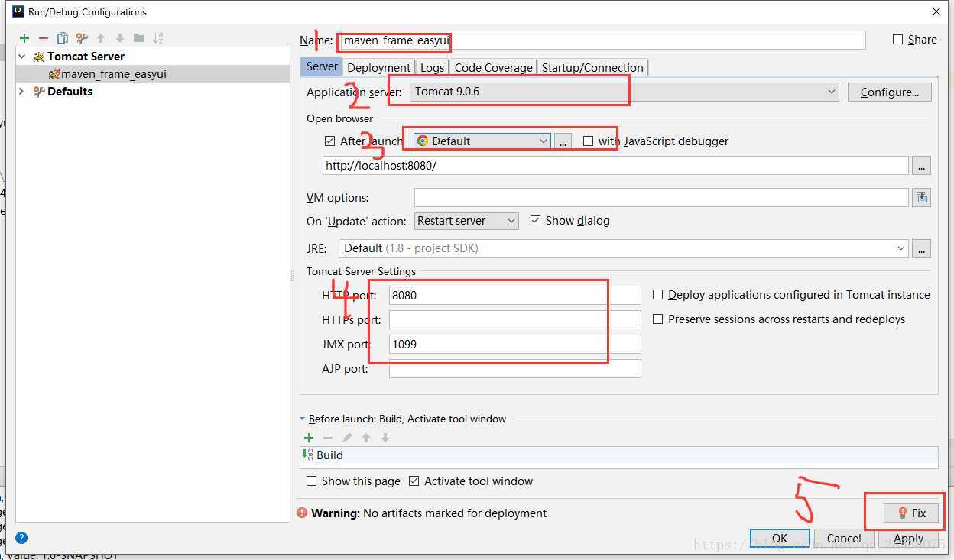
Task: Click HTTP port field 8080
Action: click(514, 295)
